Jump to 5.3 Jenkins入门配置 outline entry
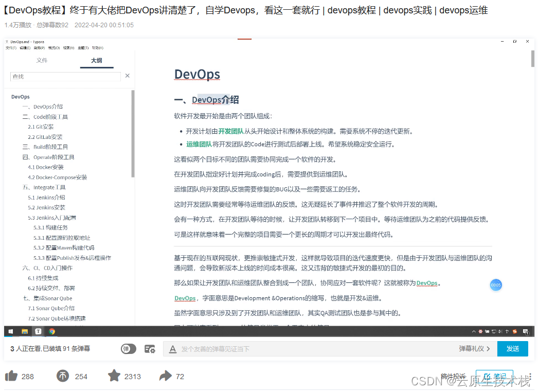Screen dimensions: 538x392 coord(52,218)
